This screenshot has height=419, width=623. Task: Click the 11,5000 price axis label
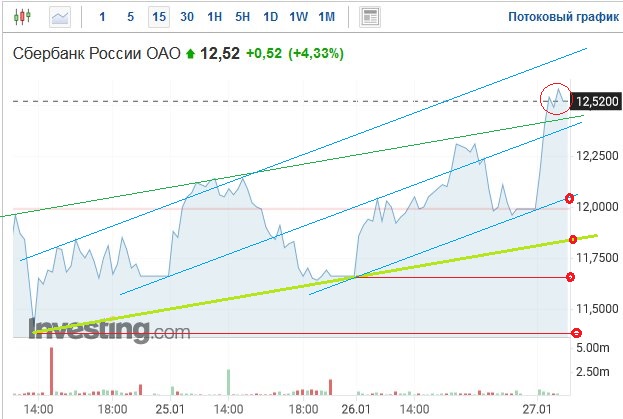pyautogui.click(x=598, y=309)
